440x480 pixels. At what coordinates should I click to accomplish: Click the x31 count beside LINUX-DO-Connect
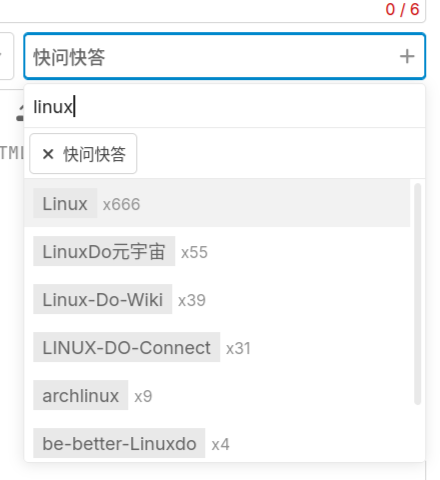pos(238,348)
